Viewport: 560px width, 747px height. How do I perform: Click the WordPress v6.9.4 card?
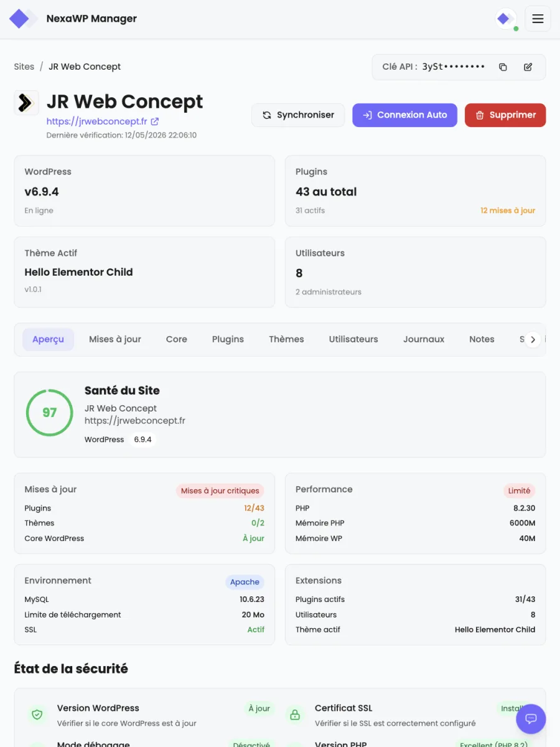tap(144, 190)
